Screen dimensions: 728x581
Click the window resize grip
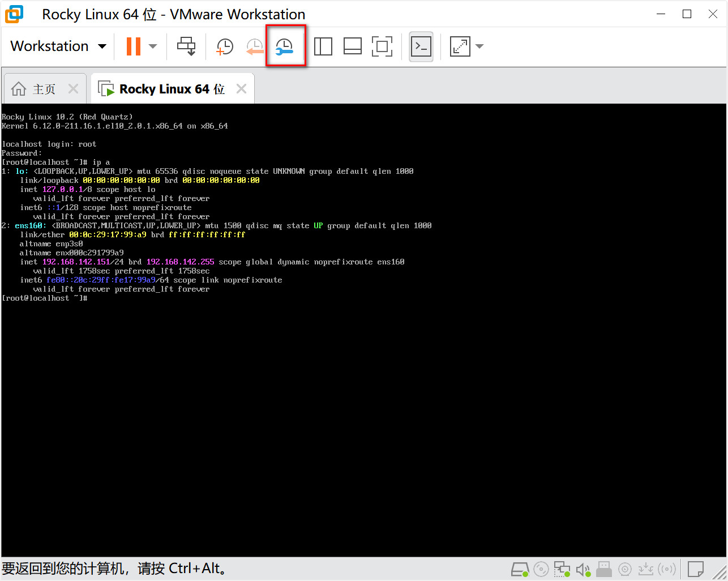pos(720,573)
